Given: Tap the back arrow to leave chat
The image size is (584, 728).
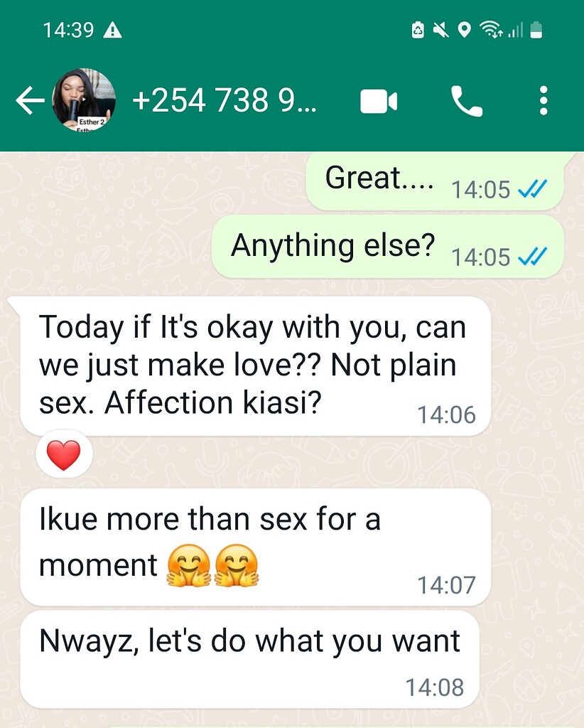Looking at the screenshot, I should pos(30,100).
